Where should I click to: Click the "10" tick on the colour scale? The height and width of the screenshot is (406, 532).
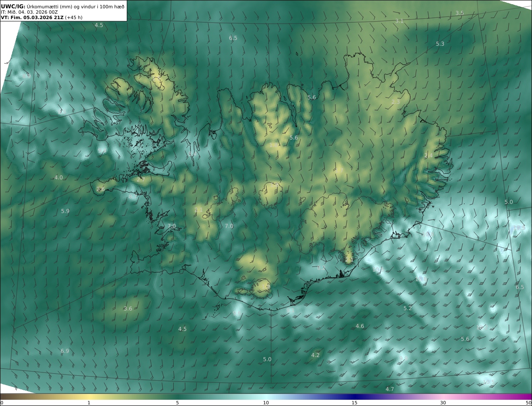coord(266,403)
